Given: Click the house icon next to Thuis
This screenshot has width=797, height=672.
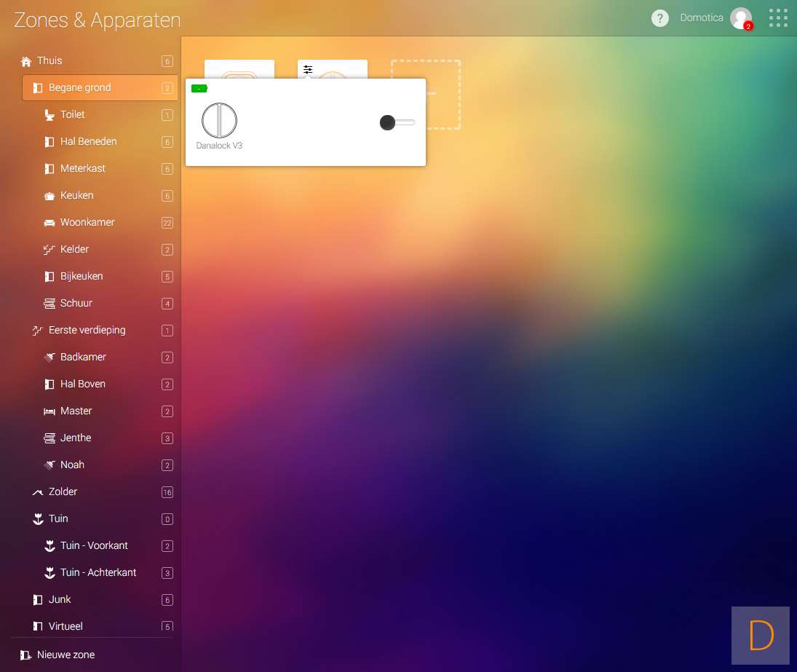Looking at the screenshot, I should [26, 61].
